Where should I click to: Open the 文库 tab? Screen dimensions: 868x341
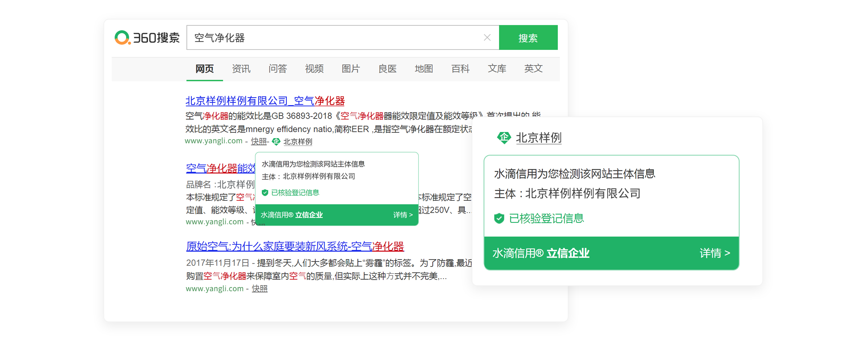(497, 69)
